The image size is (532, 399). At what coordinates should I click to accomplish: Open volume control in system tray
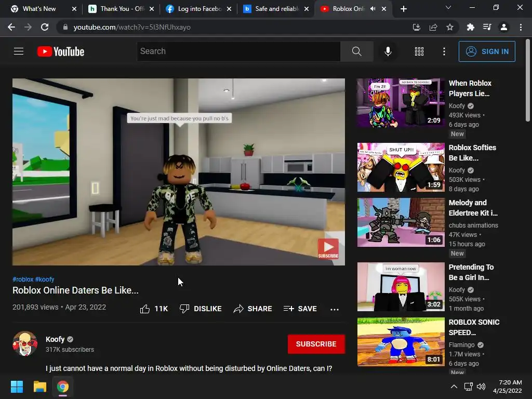coord(481,387)
